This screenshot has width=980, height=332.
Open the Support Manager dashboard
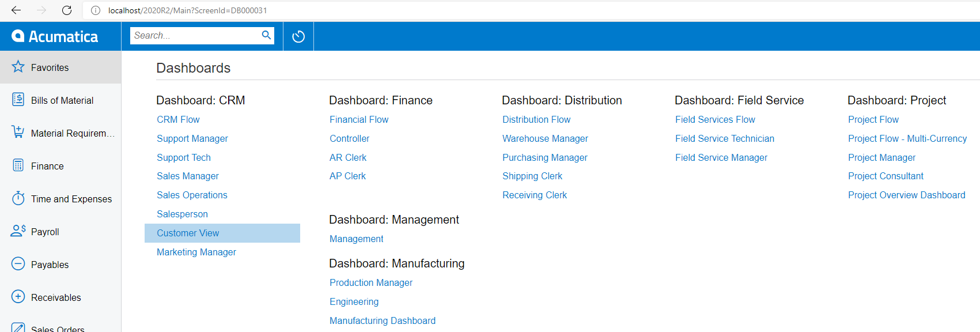click(x=192, y=138)
